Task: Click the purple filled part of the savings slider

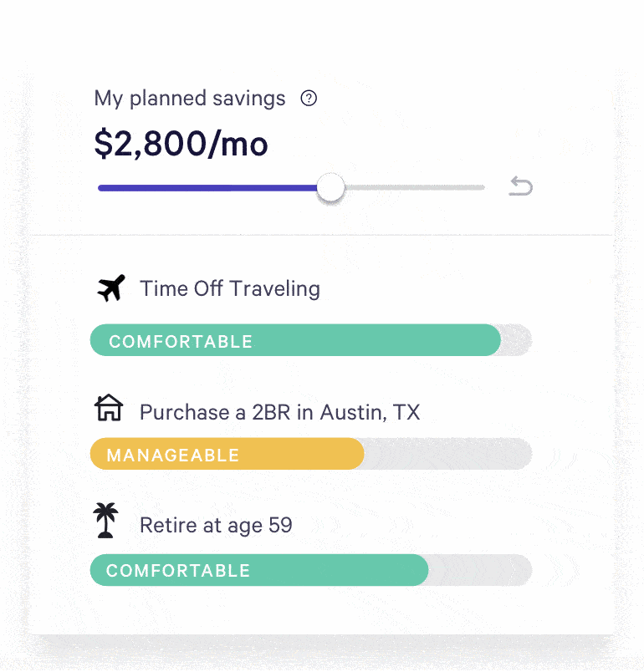Action: click(207, 188)
